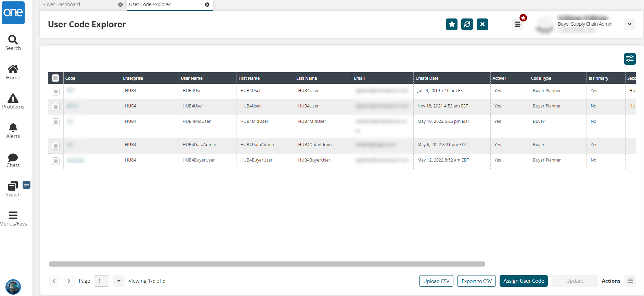
Task: Open the page number dropdown
Action: pos(119,281)
